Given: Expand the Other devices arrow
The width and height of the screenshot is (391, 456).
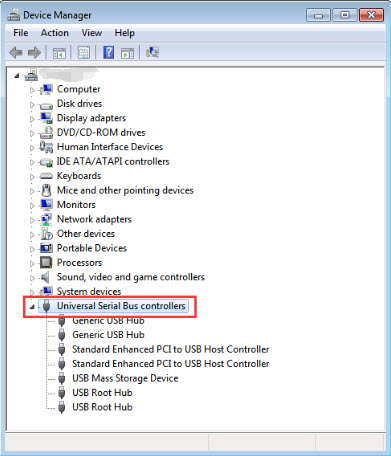Looking at the screenshot, I should [x=32, y=235].
